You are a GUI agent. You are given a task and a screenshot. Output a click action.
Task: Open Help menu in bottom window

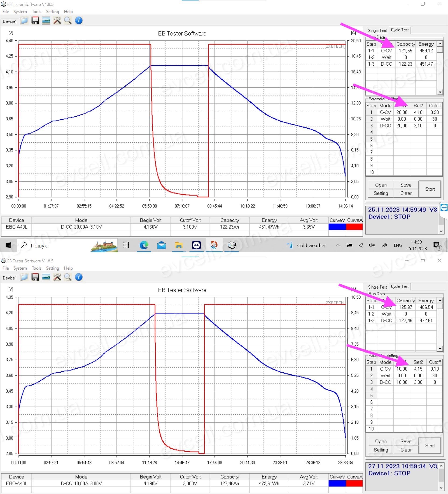click(x=68, y=268)
